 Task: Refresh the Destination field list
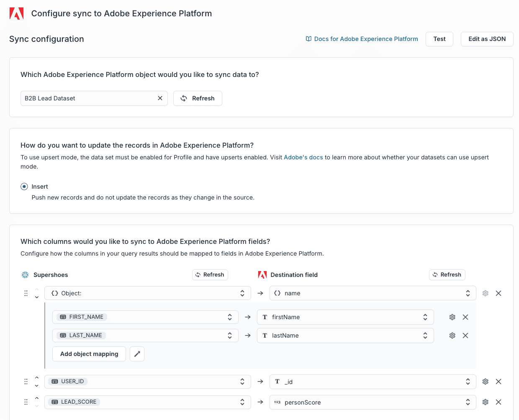[x=447, y=274]
